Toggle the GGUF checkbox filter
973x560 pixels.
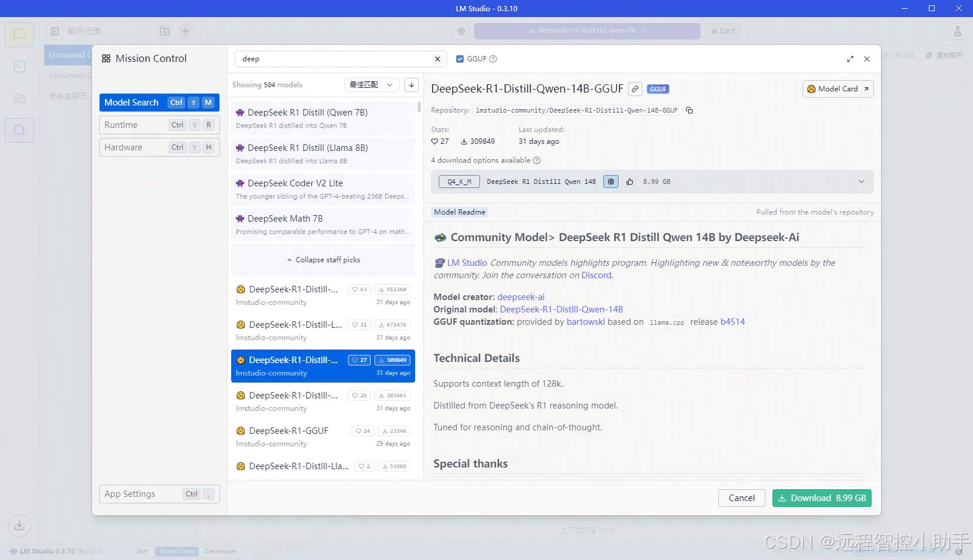click(x=460, y=59)
